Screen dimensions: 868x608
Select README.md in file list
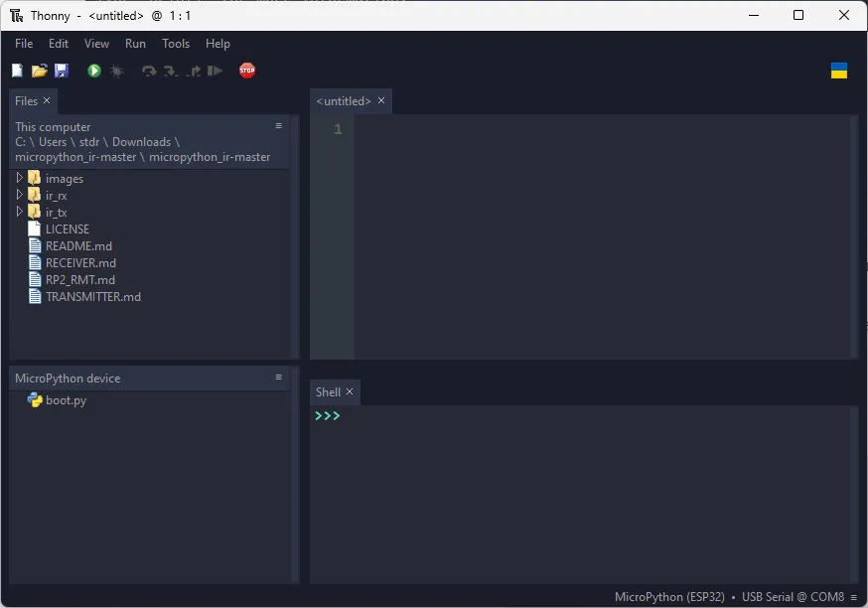pyautogui.click(x=78, y=245)
